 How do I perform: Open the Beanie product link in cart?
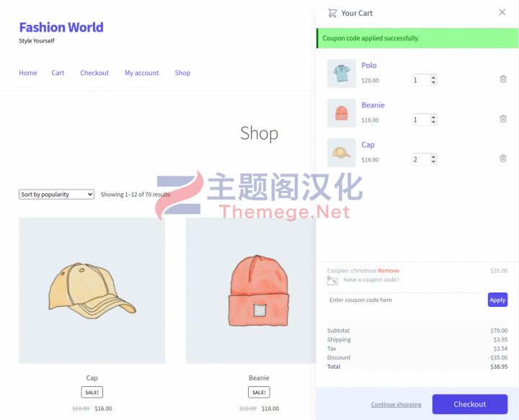373,105
